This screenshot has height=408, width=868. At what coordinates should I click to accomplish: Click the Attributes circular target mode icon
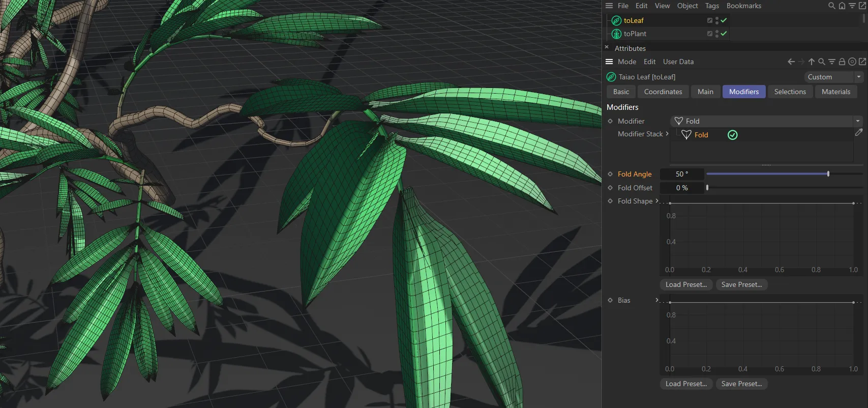pyautogui.click(x=852, y=62)
